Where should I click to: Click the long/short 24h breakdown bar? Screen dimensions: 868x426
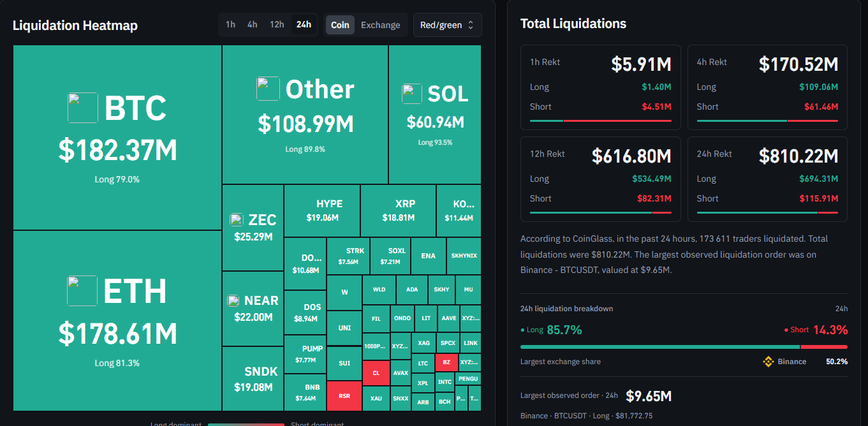point(684,347)
